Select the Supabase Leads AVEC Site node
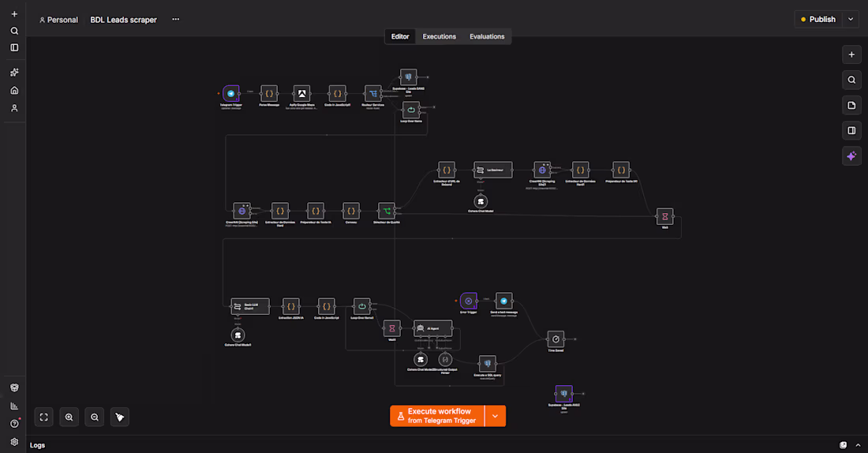 (563, 394)
